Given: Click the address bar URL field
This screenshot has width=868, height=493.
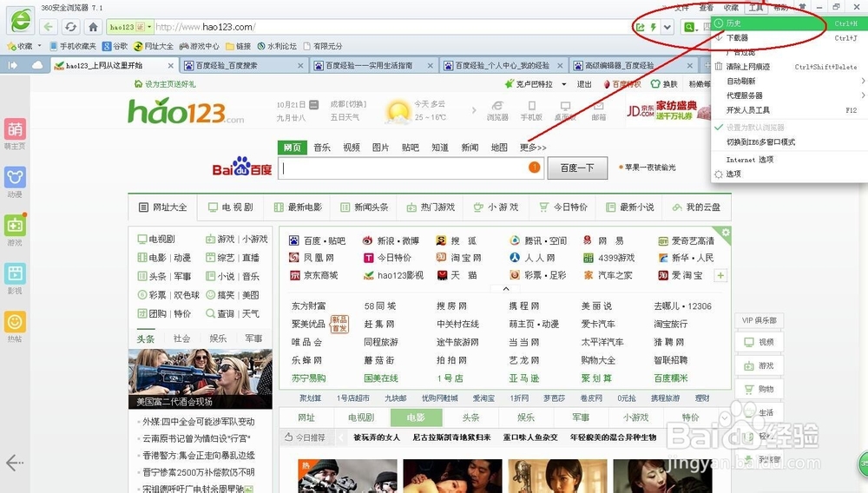Looking at the screenshot, I should coord(392,27).
